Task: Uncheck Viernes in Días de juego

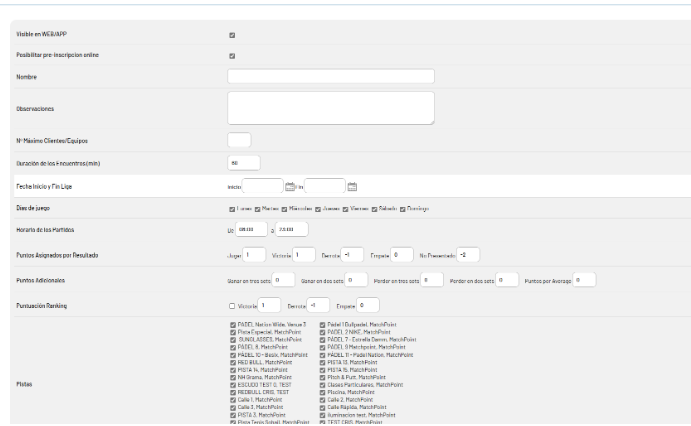Action: (x=346, y=209)
